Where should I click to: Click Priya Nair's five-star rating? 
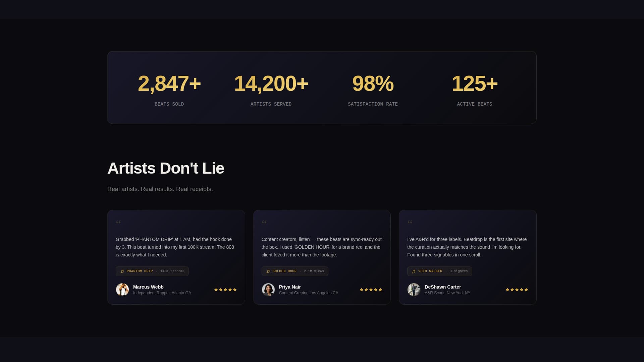coord(371,290)
